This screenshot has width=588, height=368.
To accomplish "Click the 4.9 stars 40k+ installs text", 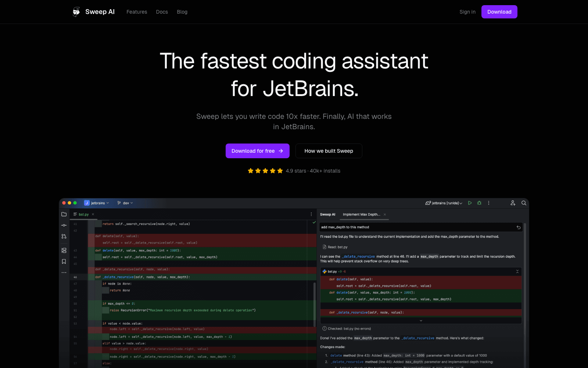I will coord(313,171).
